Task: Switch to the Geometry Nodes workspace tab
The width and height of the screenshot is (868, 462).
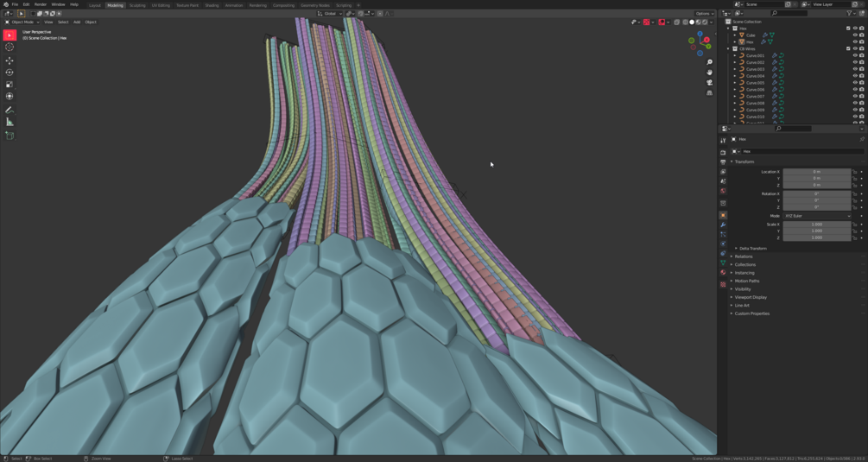Action: pyautogui.click(x=315, y=5)
